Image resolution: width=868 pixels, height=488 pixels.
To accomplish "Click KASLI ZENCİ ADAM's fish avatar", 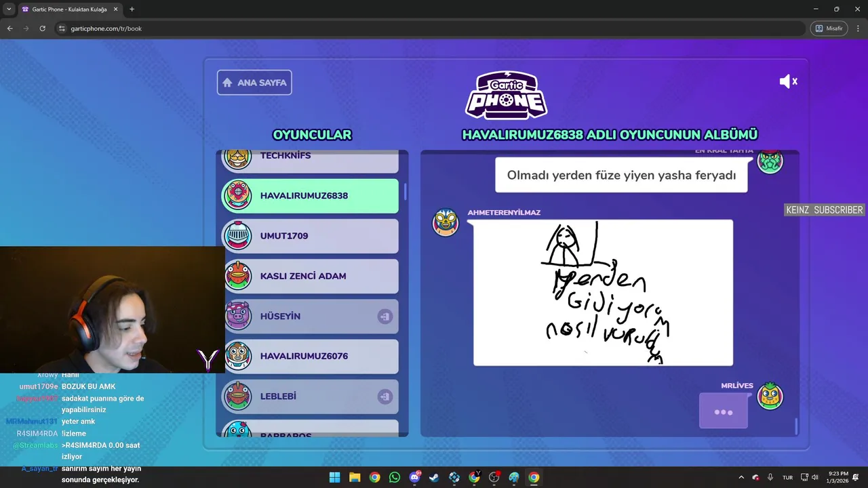I will (x=238, y=276).
